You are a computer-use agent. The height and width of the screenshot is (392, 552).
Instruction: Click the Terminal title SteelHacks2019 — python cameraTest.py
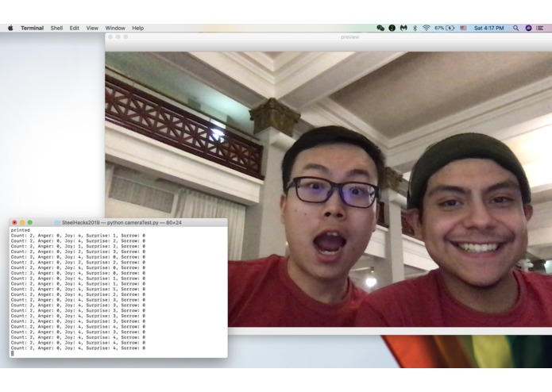coord(122,222)
